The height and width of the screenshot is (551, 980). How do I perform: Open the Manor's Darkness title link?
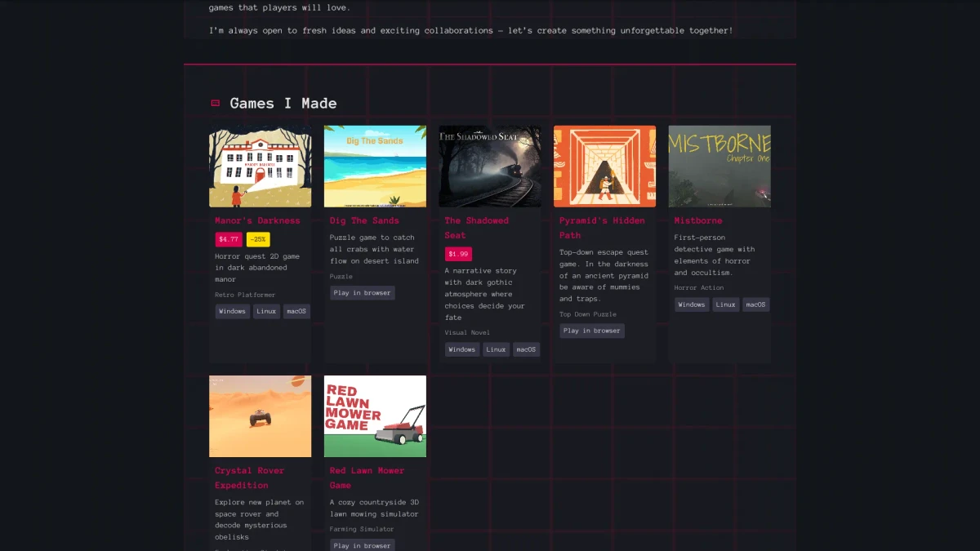point(257,220)
